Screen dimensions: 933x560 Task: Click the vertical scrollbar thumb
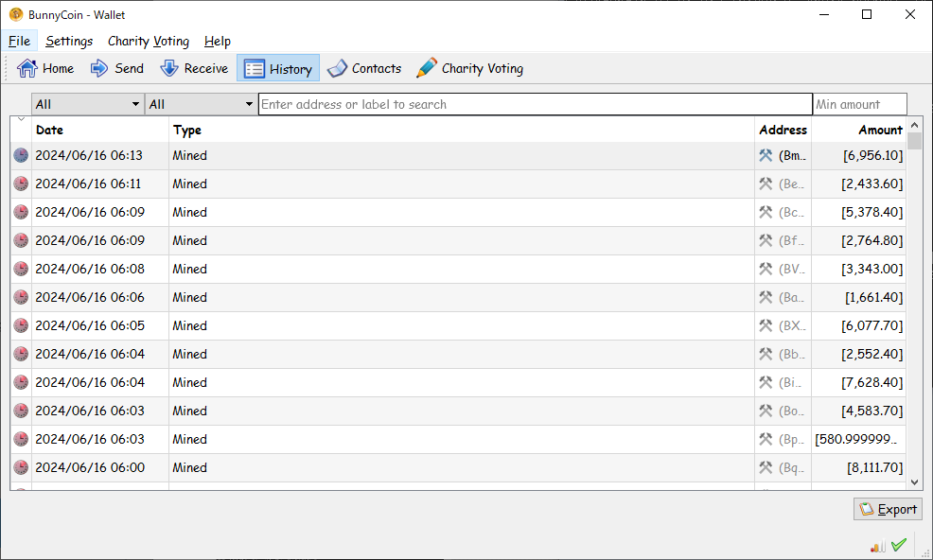tap(915, 141)
